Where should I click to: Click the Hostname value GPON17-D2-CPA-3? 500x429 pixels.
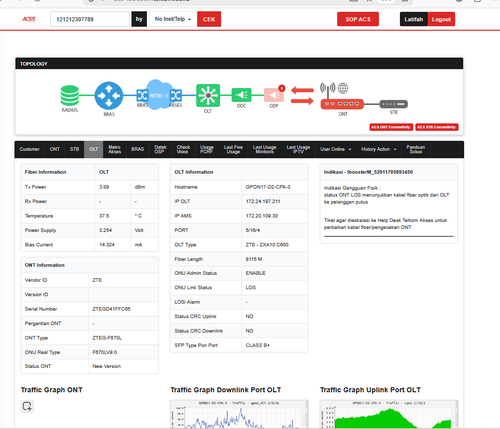(x=268, y=187)
